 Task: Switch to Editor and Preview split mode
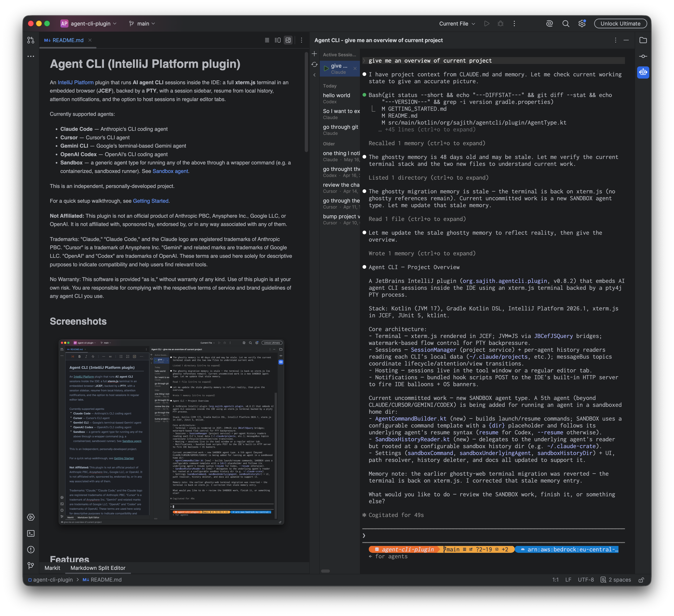277,40
